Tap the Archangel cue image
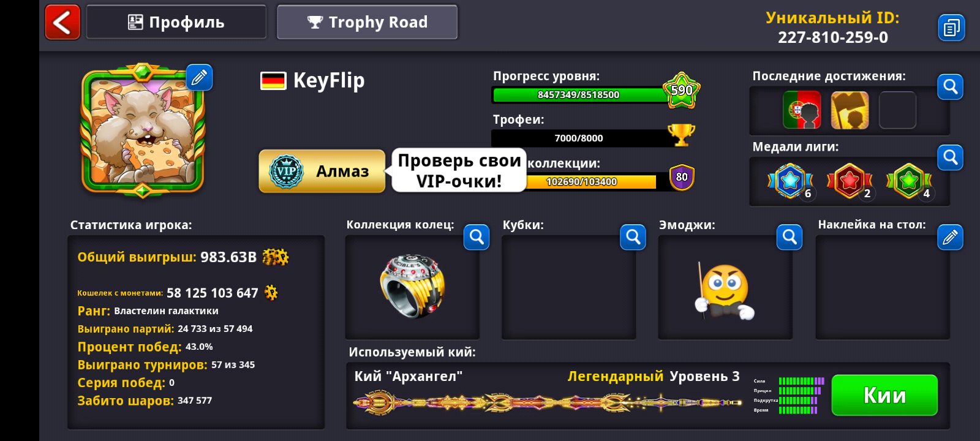This screenshot has height=441, width=980. 548,402
